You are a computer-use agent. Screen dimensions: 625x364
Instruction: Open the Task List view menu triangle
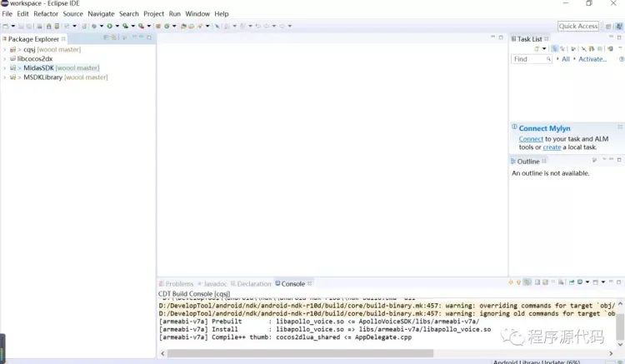620,48
